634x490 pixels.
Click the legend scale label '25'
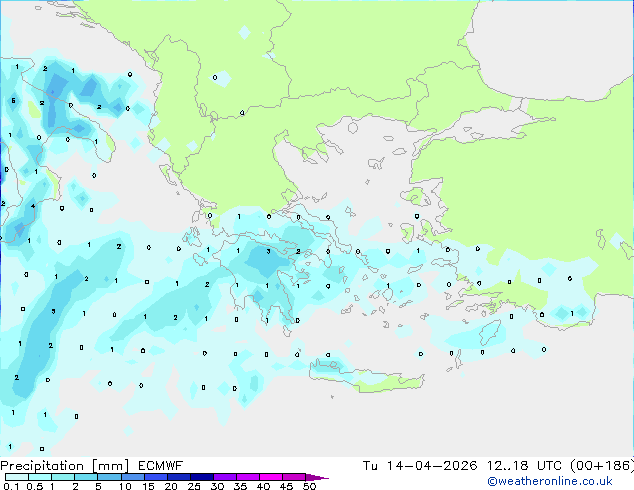click(194, 486)
